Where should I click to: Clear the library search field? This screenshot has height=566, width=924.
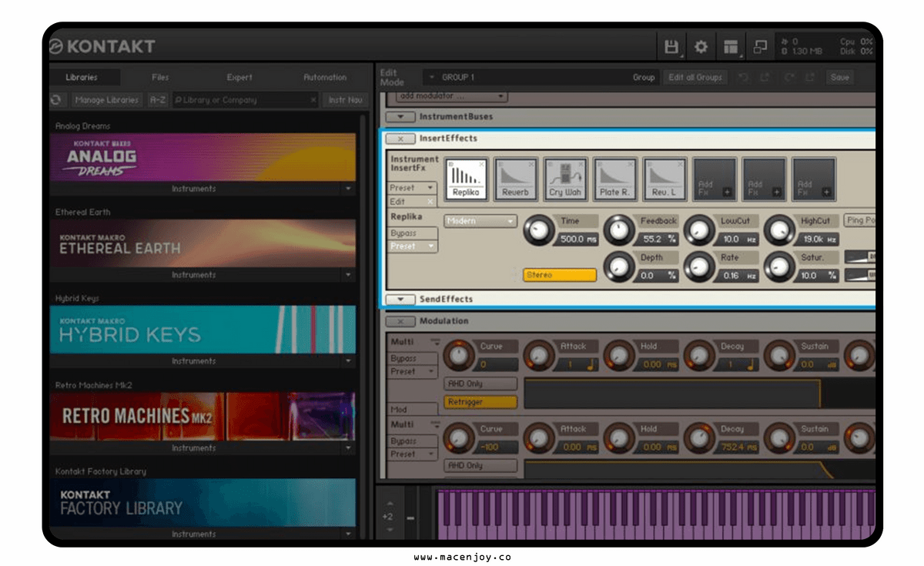point(313,100)
